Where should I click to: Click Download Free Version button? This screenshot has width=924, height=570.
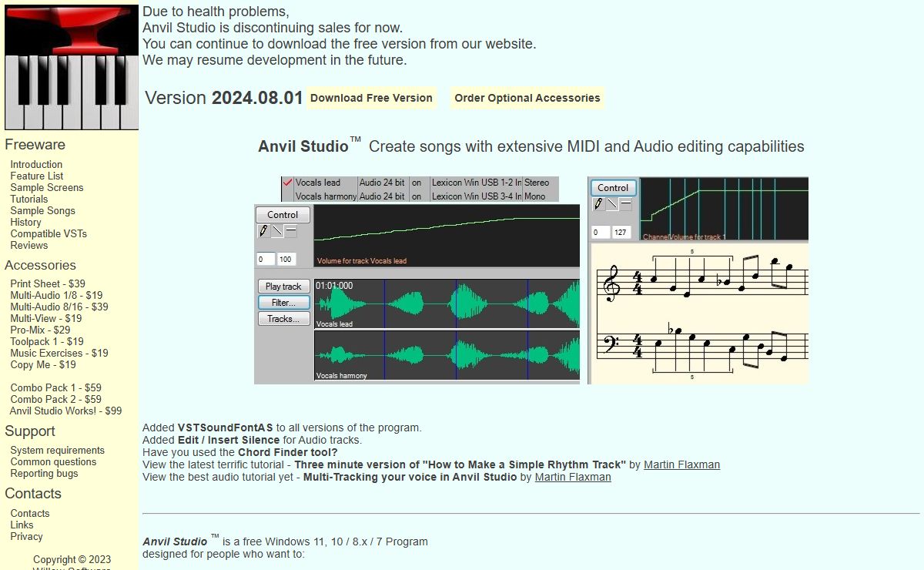click(371, 98)
